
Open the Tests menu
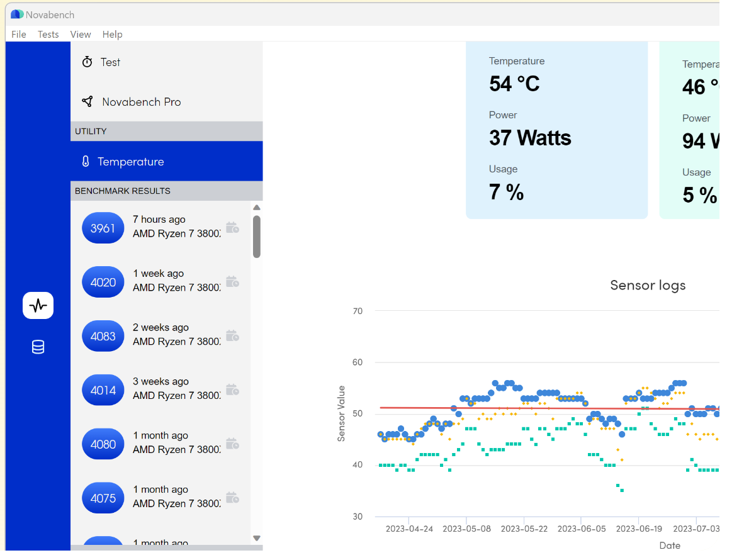pos(48,35)
